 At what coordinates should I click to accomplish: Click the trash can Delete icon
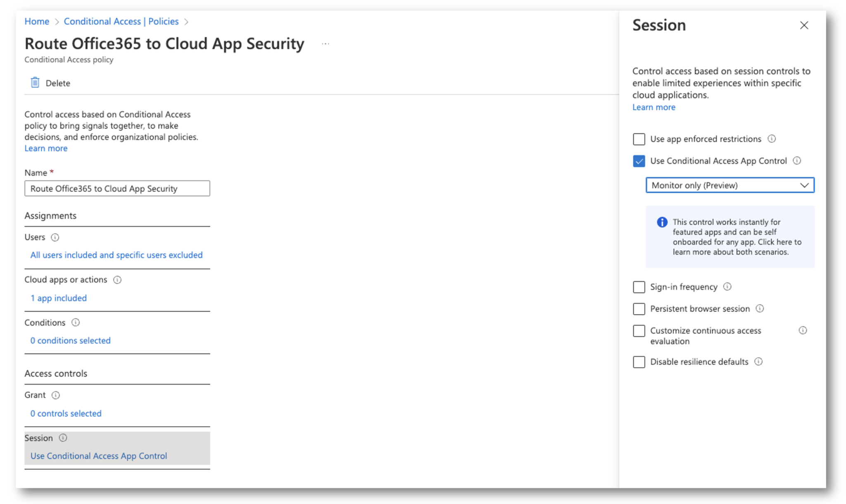coord(35,83)
